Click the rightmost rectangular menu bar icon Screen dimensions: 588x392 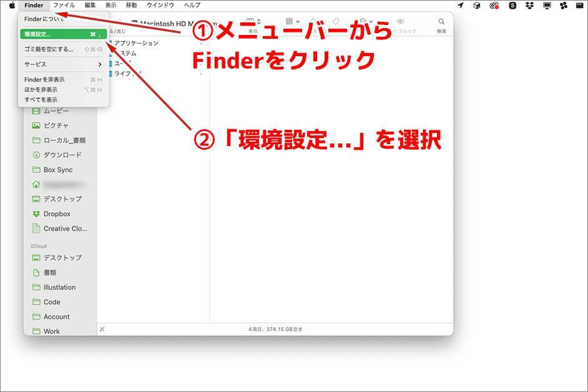(580, 5)
